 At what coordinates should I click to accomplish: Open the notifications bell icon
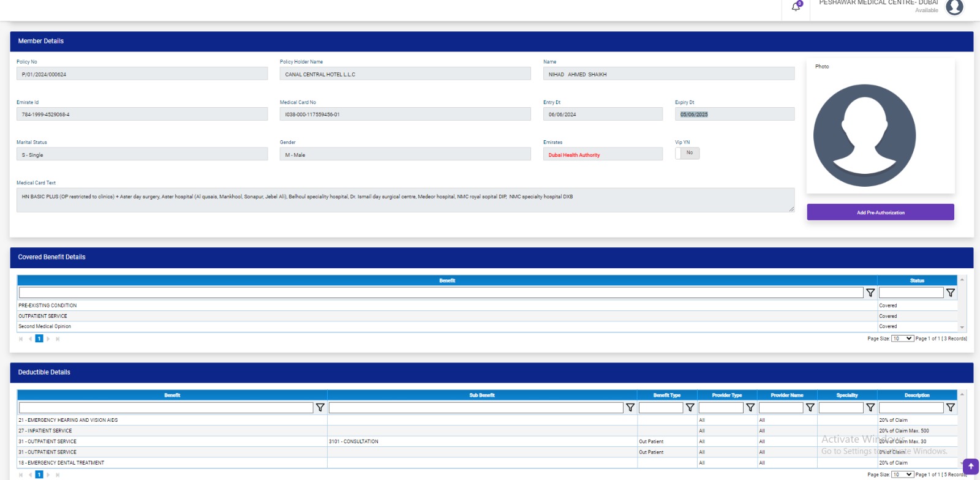point(796,7)
